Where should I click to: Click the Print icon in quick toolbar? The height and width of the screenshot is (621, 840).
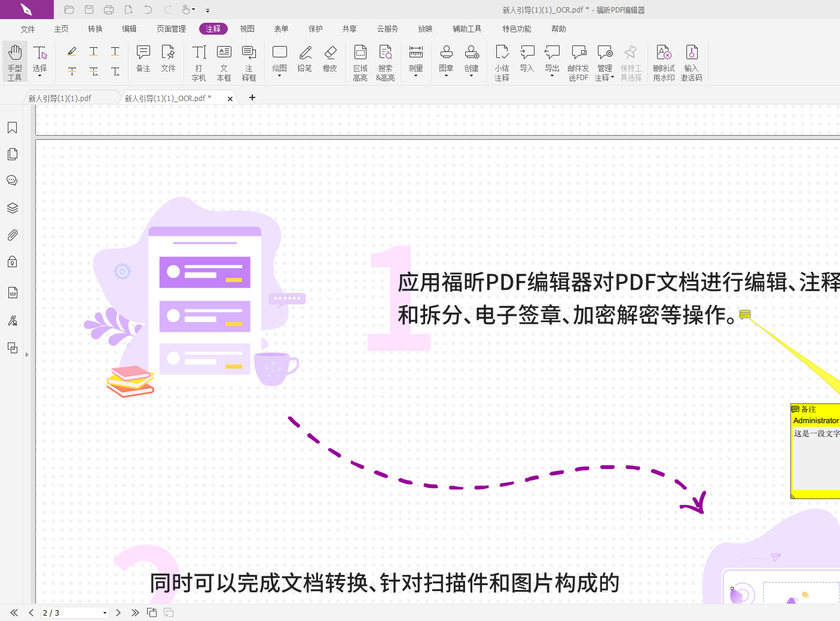[x=109, y=10]
